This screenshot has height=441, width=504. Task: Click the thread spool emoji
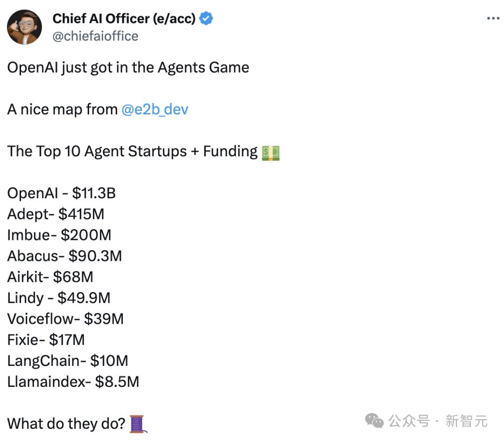pyautogui.click(x=138, y=424)
